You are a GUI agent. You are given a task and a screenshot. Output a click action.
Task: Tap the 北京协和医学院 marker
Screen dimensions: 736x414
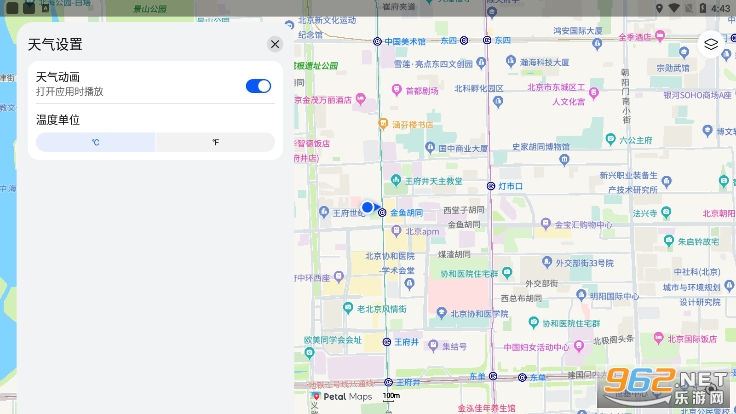click(441, 313)
